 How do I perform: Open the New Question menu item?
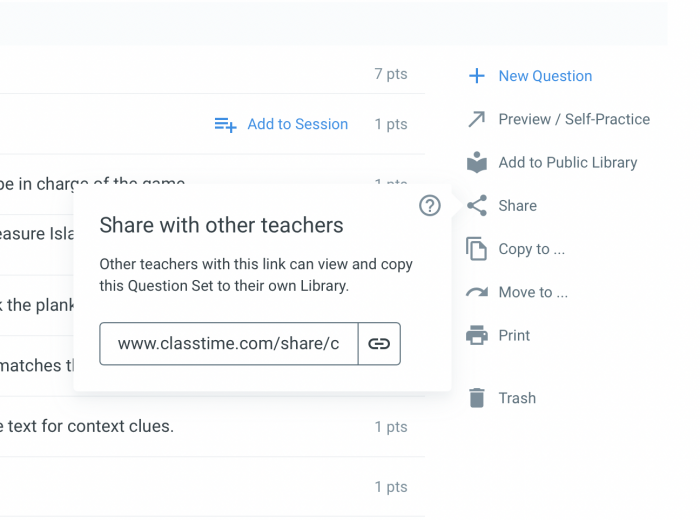pos(545,76)
